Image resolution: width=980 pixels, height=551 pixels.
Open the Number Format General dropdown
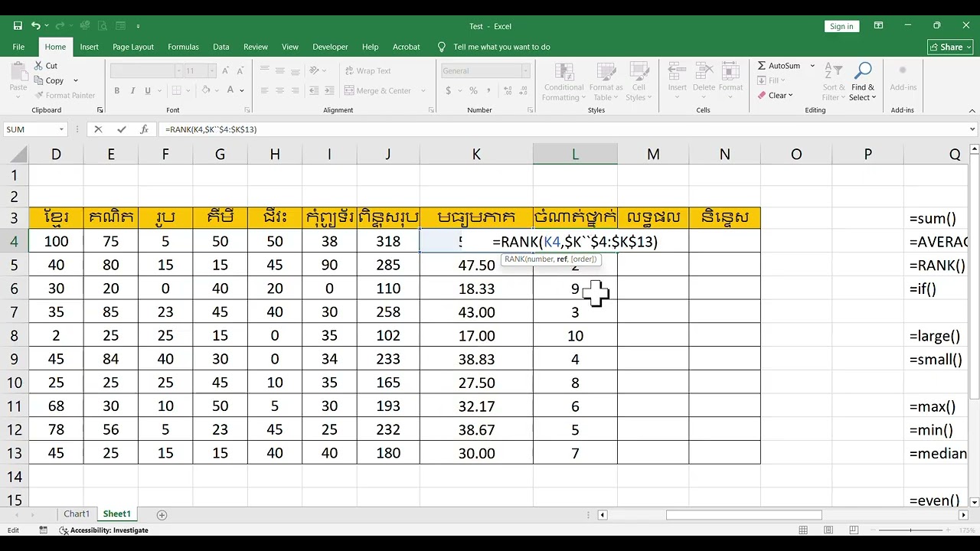click(525, 71)
